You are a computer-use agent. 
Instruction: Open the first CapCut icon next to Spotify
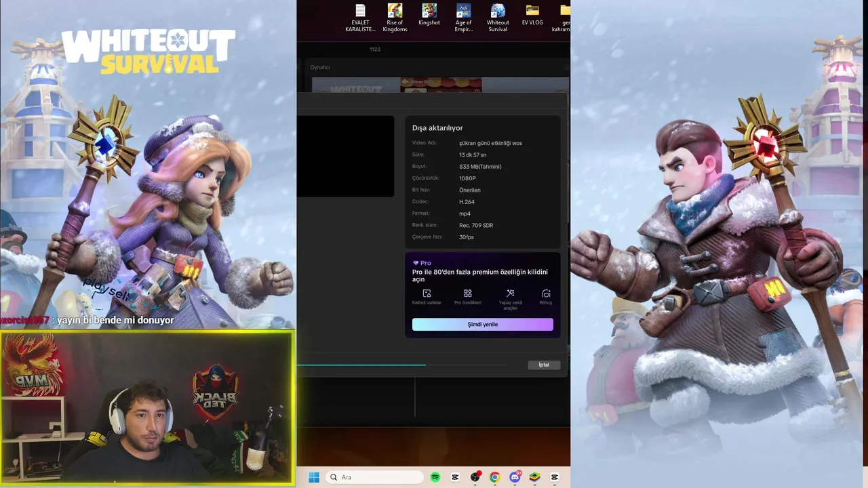(455, 477)
